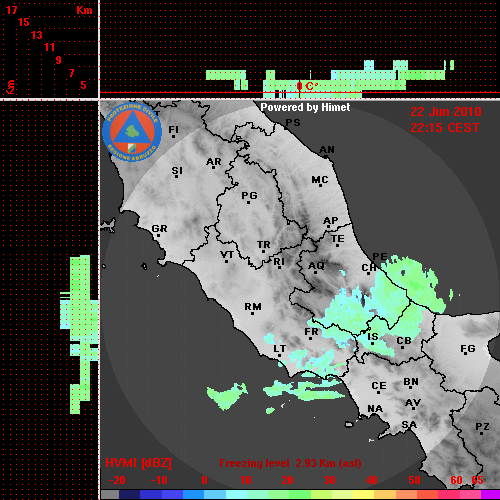Click the 0 dBZ legend value

[x=204, y=480]
